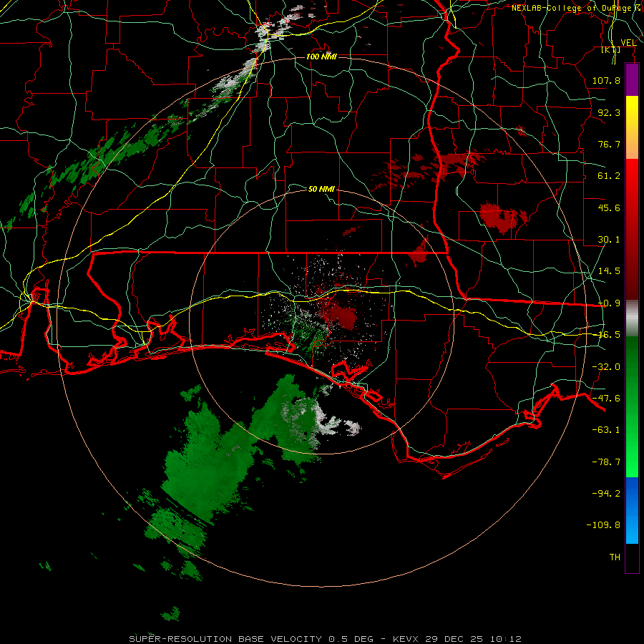Click the "50 NMI" range ring label

[x=321, y=189]
